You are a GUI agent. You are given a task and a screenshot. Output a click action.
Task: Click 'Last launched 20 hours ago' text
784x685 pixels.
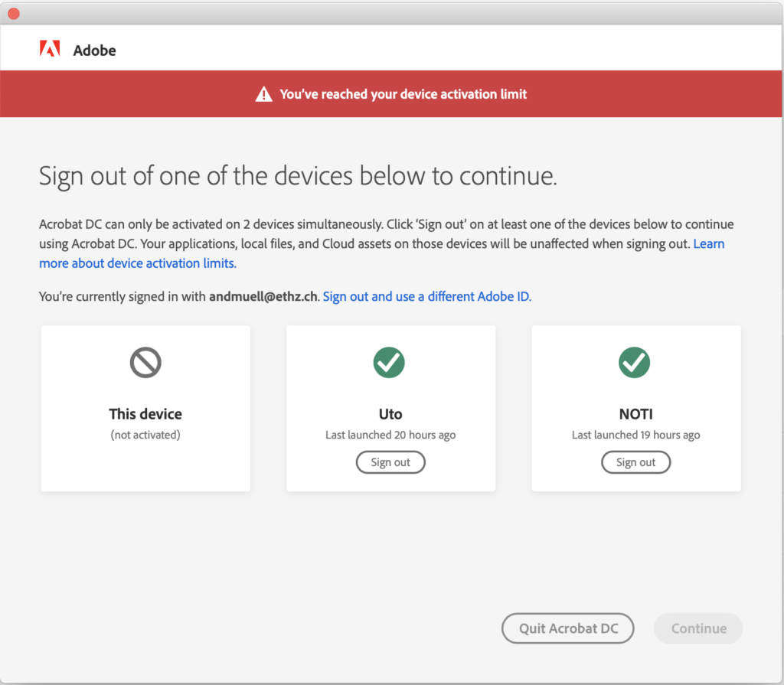point(390,435)
